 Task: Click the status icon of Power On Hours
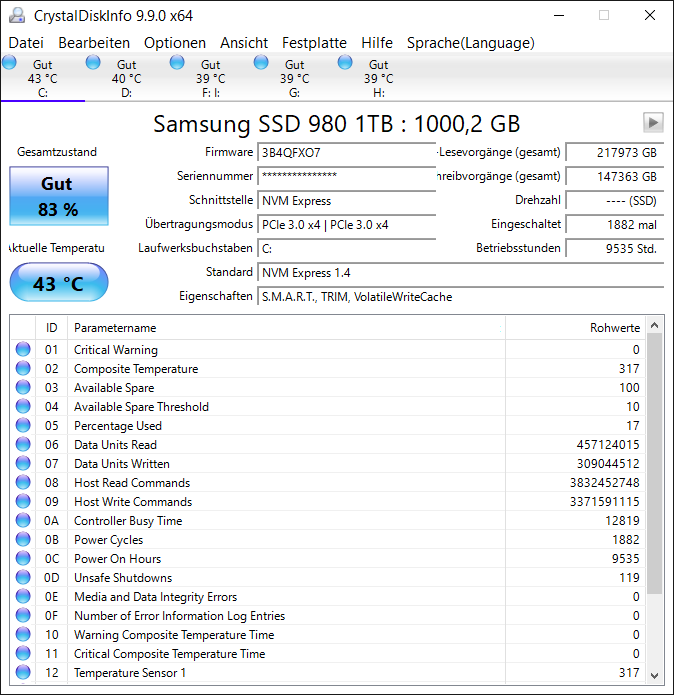coord(23,558)
